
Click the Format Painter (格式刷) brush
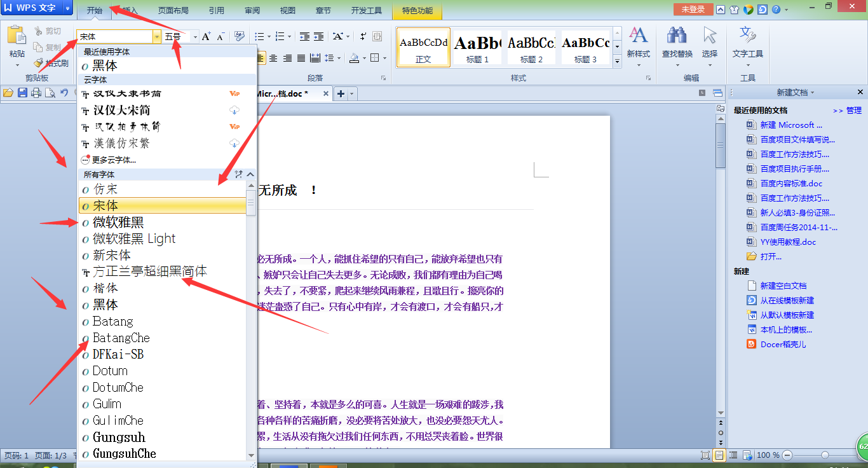click(x=39, y=63)
